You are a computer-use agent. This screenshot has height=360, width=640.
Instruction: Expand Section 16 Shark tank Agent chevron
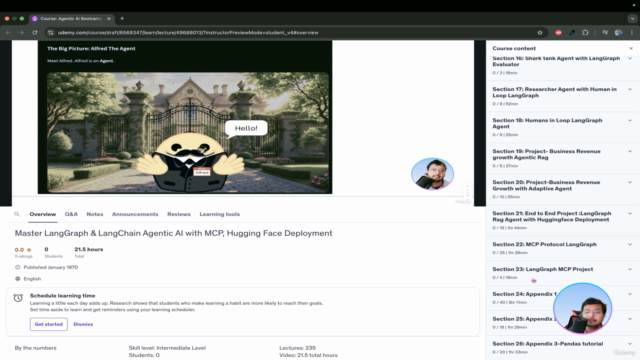[x=630, y=58]
